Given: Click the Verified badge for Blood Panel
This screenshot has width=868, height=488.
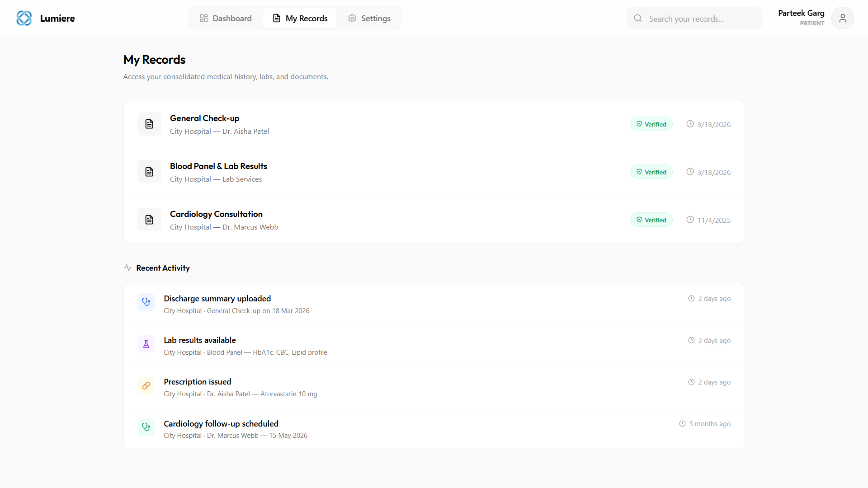Looking at the screenshot, I should pos(651,172).
